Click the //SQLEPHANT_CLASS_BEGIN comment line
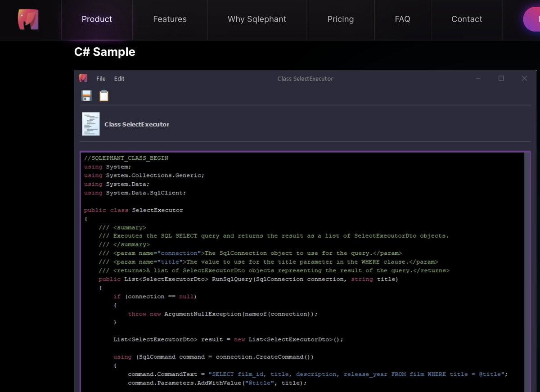The height and width of the screenshot is (392, 540). [x=126, y=158]
